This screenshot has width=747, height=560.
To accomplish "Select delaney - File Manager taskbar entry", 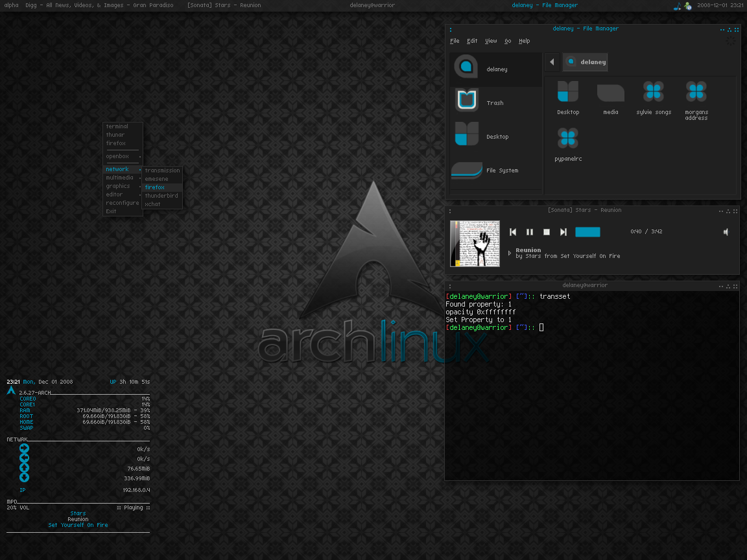I will click(545, 5).
